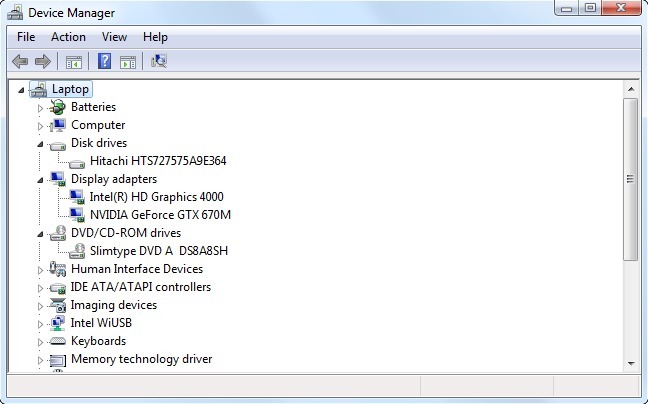Screen dimensions: 648x404
Task: Select Intel(R) HD Graphics 4000 text
Action: click(x=157, y=197)
